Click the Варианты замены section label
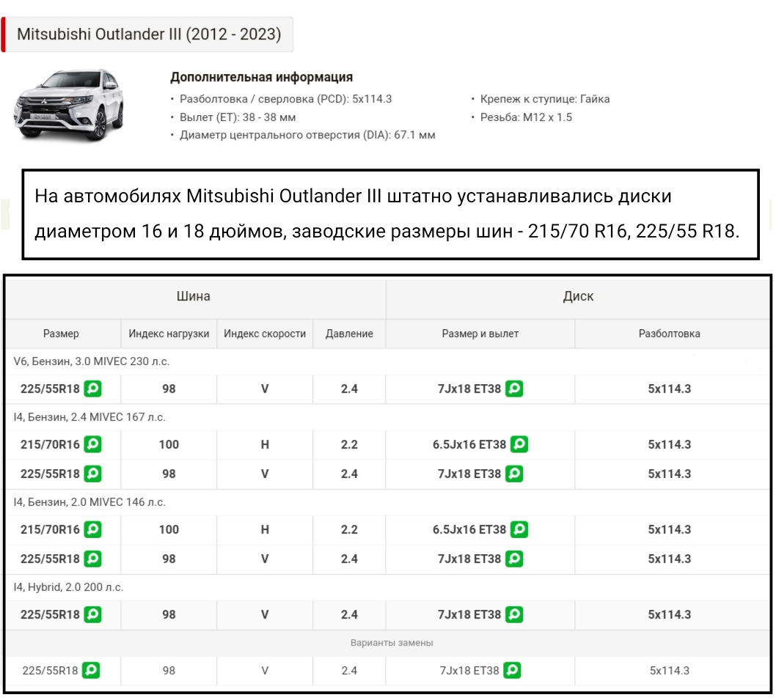This screenshot has height=700, width=776. click(x=392, y=643)
